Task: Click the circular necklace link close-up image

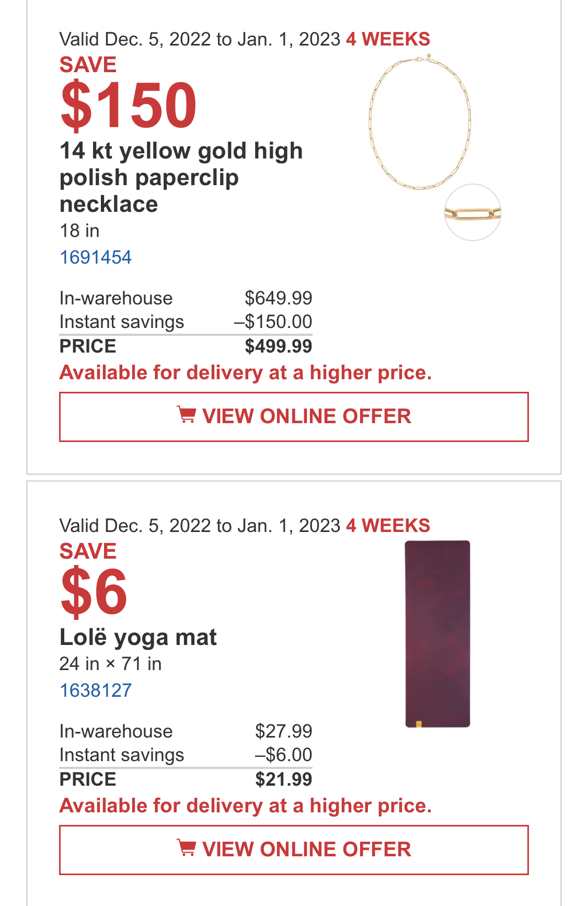Action: pos(472,212)
